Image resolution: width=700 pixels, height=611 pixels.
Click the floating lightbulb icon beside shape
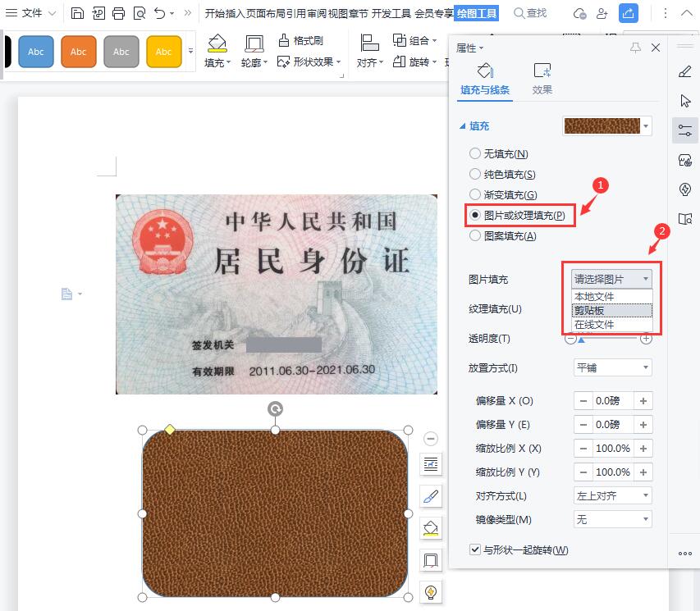pos(431,592)
